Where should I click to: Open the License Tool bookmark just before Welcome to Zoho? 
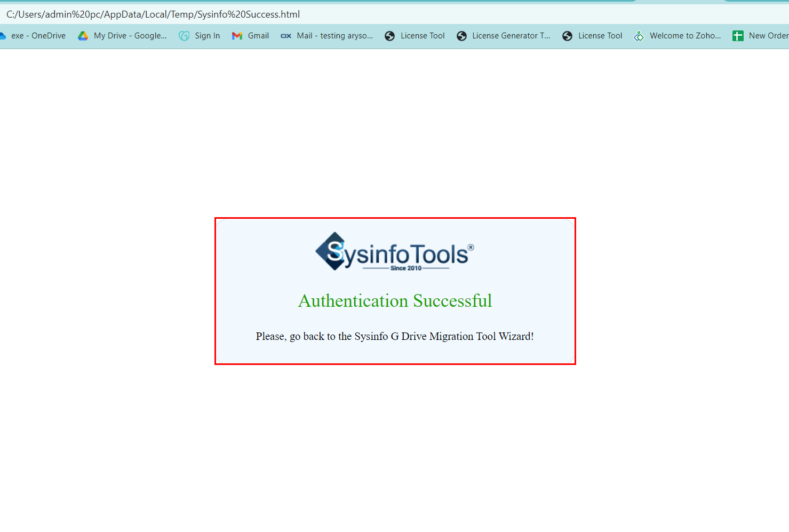(x=592, y=36)
